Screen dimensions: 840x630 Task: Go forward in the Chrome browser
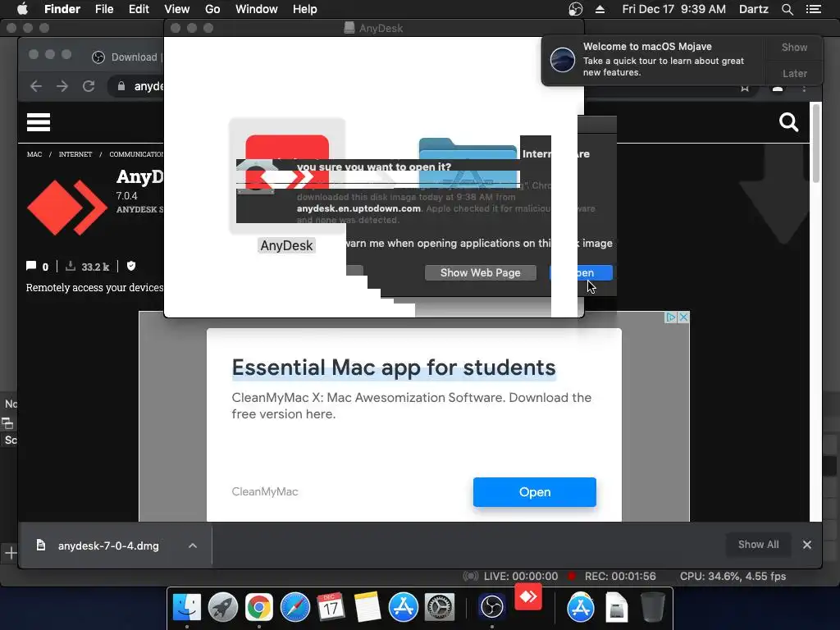coord(62,85)
